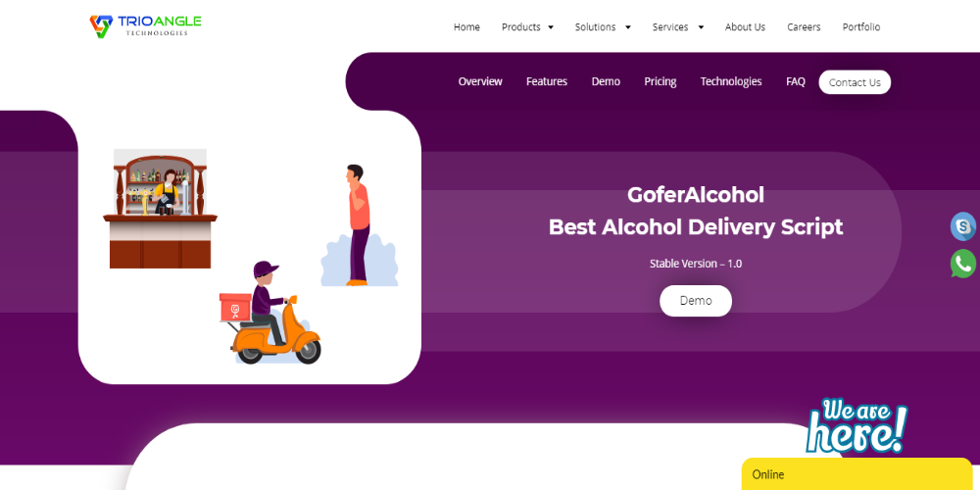Open the yellow Online chat bar
Image resolution: width=980 pixels, height=490 pixels.
pyautogui.click(x=857, y=474)
